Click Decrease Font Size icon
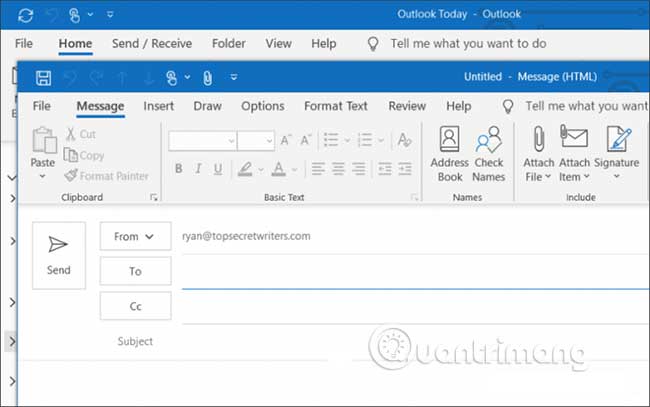The width and height of the screenshot is (650, 407). (x=306, y=141)
